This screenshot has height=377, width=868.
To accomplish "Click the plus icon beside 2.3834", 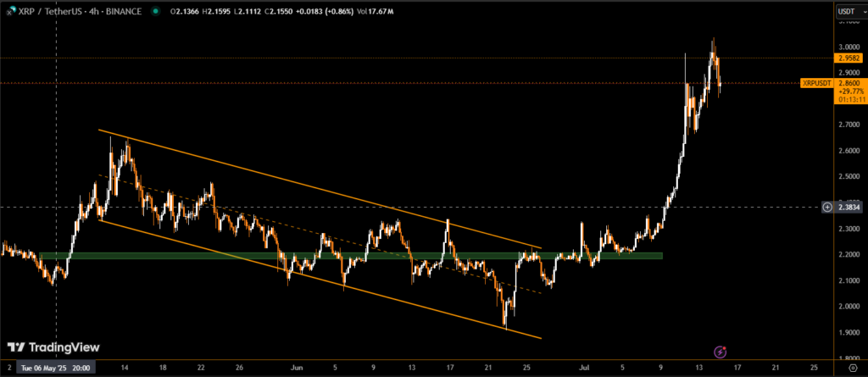I will (826, 207).
